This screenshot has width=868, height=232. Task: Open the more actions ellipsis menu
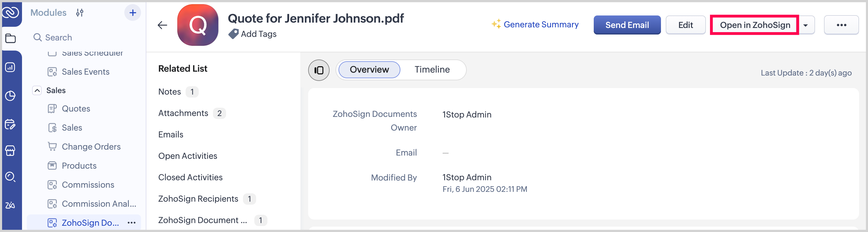click(841, 25)
